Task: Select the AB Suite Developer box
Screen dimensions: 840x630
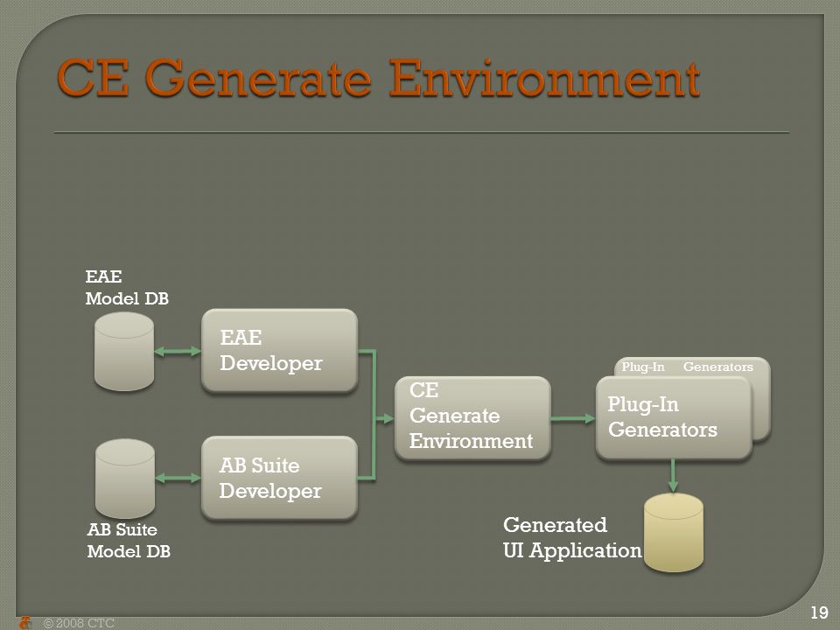Action: click(279, 478)
